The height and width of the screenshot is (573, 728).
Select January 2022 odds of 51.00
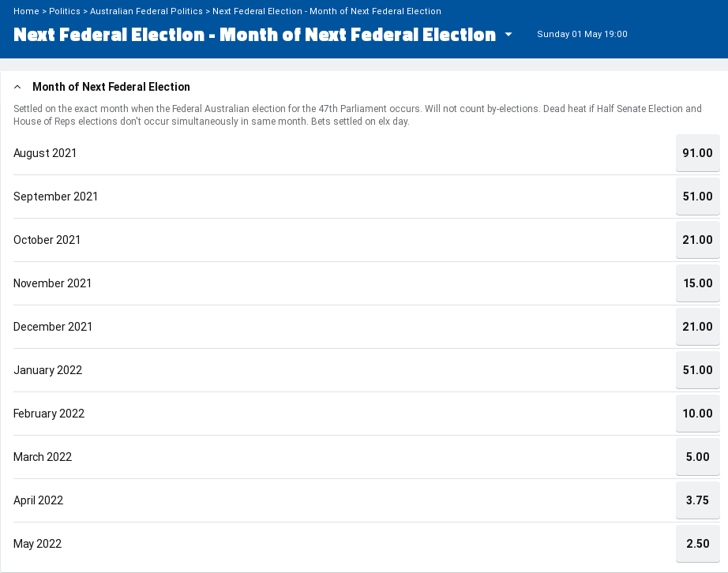pos(697,370)
